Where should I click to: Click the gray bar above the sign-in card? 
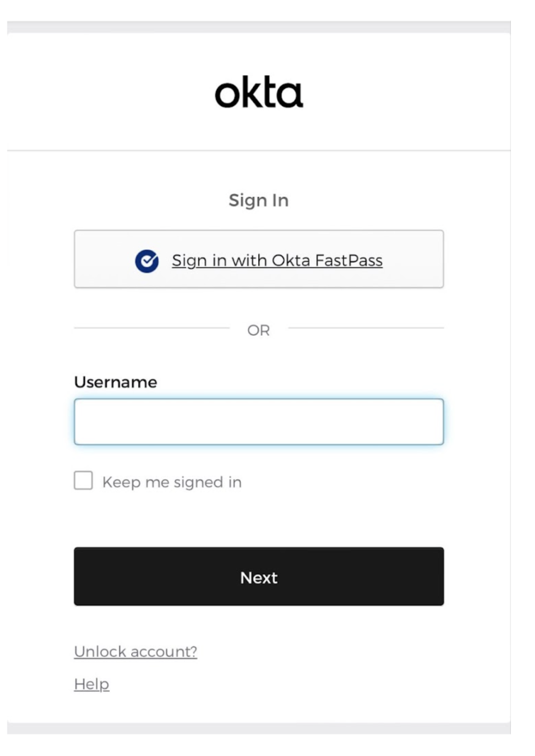click(259, 27)
